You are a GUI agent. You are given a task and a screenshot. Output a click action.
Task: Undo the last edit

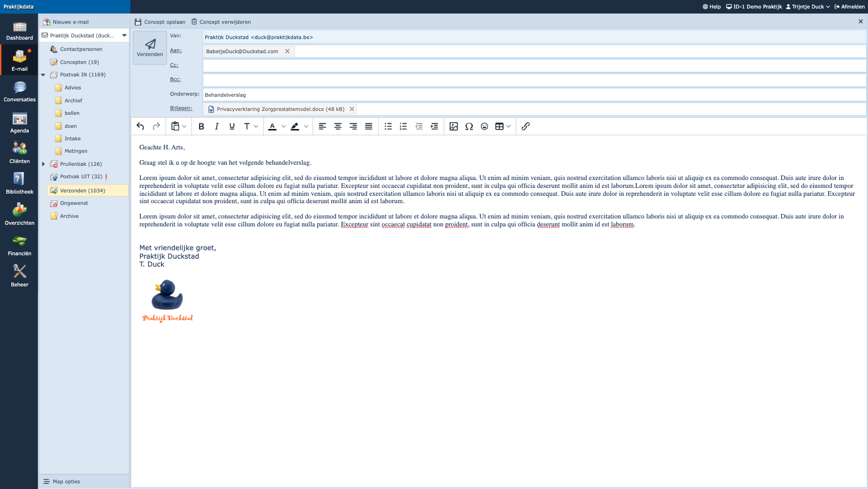(x=140, y=127)
